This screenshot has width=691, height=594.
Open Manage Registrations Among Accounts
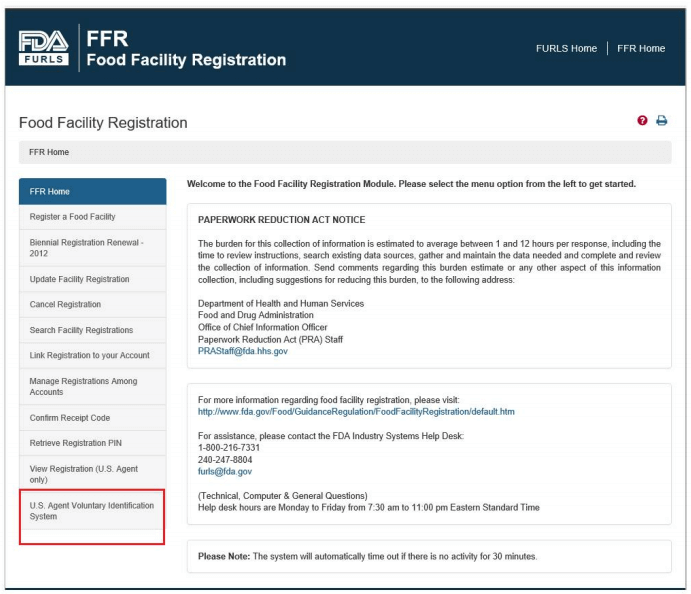point(93,386)
